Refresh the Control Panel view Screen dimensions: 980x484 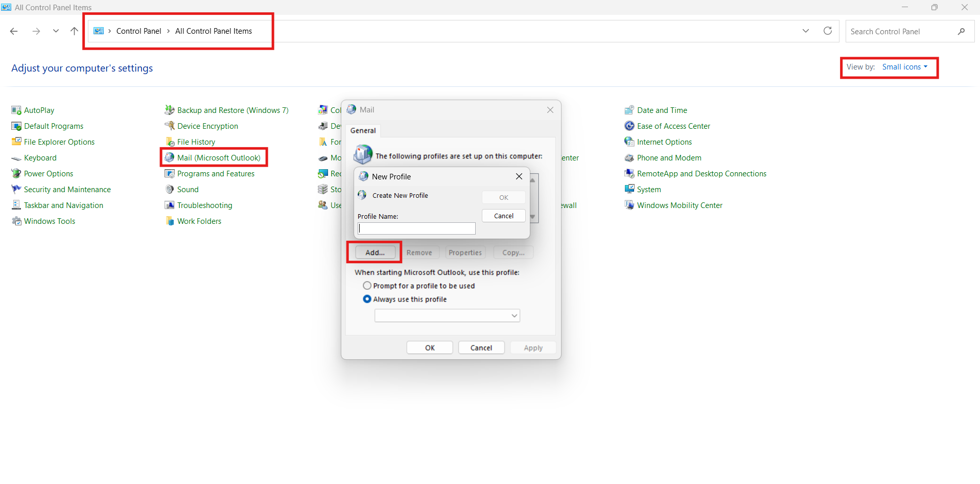[827, 31]
